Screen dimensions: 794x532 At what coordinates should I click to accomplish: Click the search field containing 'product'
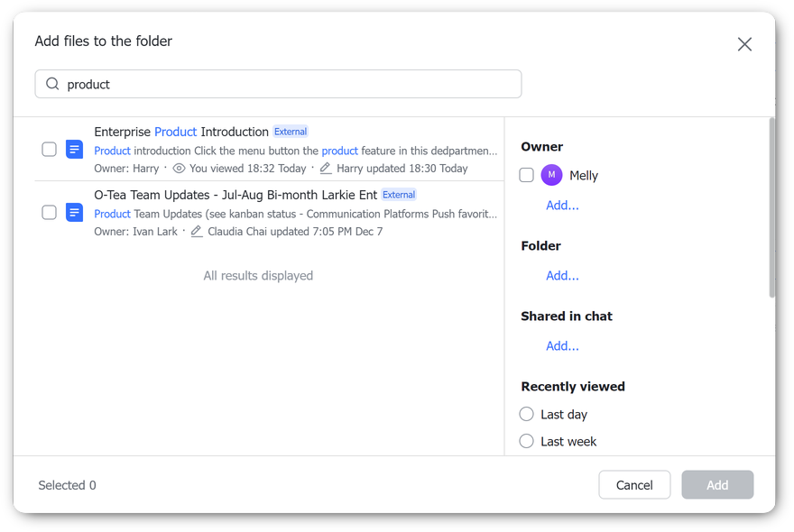click(x=289, y=84)
